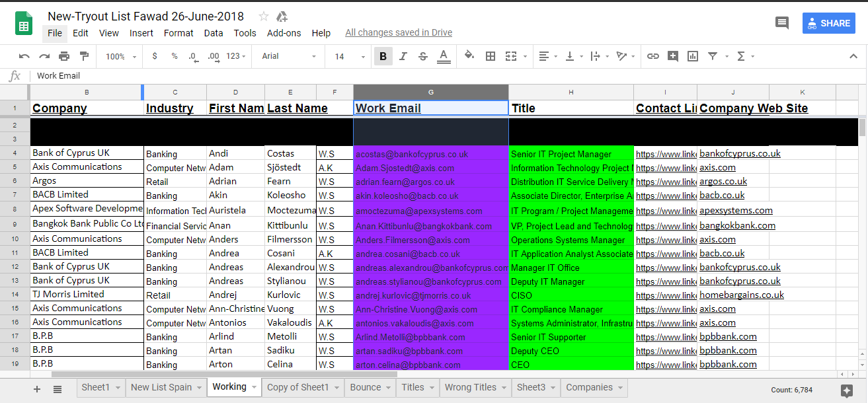Viewport: 868px width, 403px height.
Task: Insert a comment with the comment icon
Action: click(x=673, y=56)
